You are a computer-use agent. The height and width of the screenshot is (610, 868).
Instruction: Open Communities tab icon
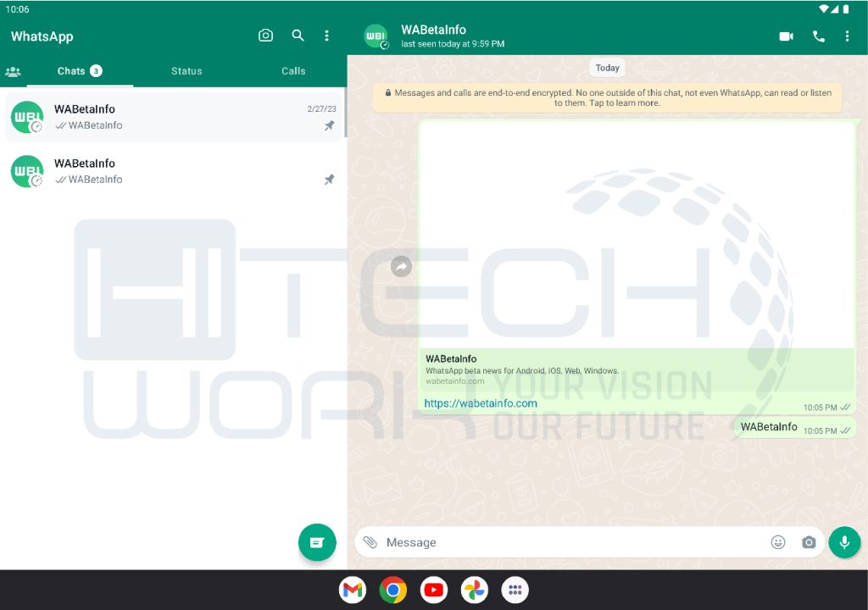[x=13, y=71]
